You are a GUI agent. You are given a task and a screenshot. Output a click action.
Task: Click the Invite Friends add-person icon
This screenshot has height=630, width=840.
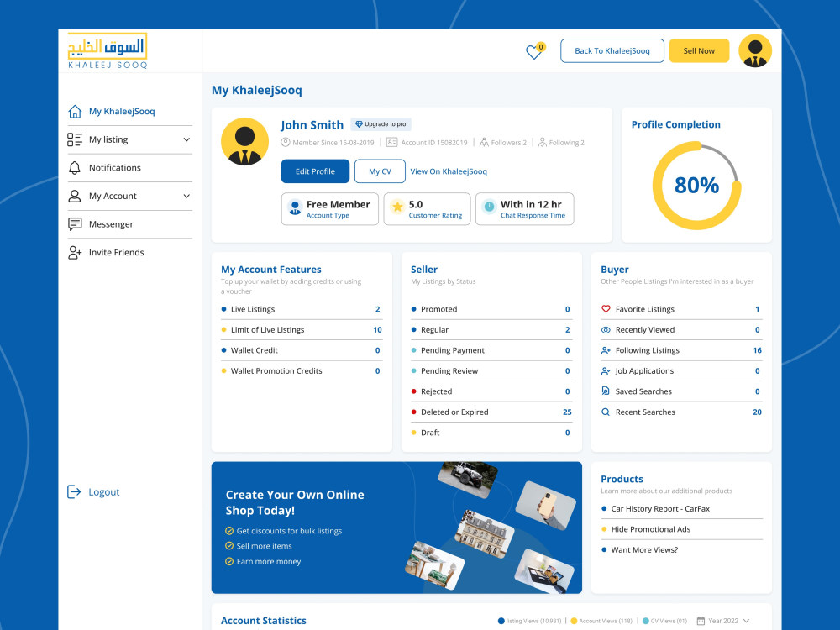(75, 252)
